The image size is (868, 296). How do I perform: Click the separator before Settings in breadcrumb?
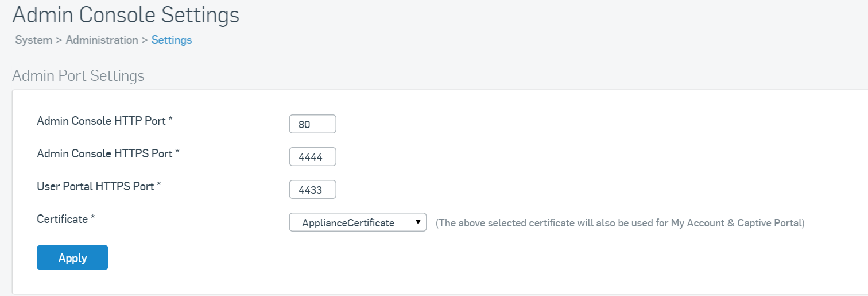click(145, 40)
